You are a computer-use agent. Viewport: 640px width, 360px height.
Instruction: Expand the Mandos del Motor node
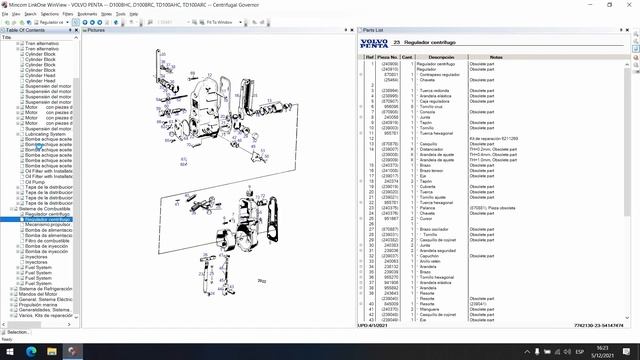12,294
